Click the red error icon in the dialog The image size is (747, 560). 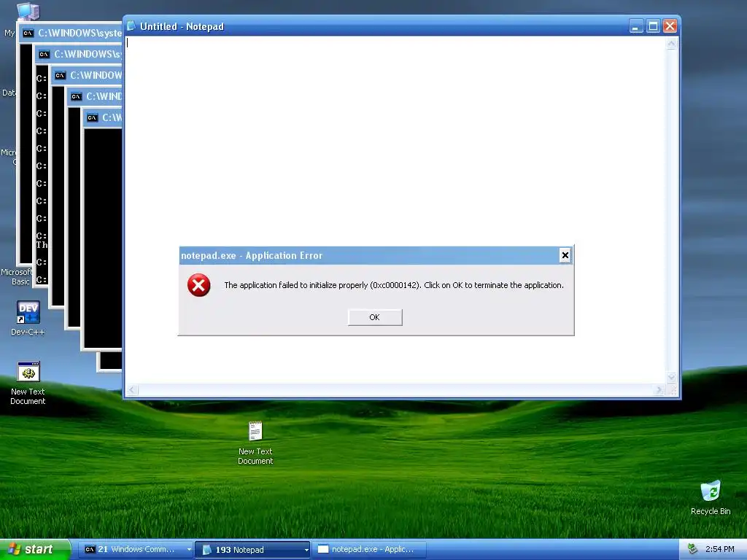point(198,285)
